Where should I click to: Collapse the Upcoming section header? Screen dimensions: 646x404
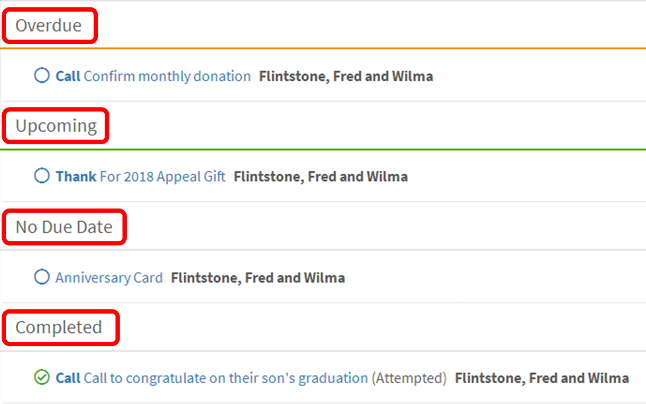pos(56,126)
